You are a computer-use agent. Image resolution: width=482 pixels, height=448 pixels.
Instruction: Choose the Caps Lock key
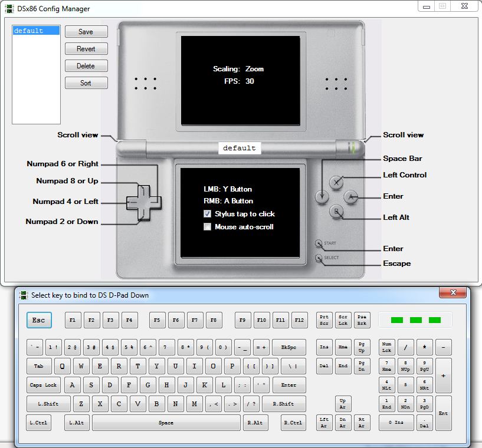click(x=44, y=385)
